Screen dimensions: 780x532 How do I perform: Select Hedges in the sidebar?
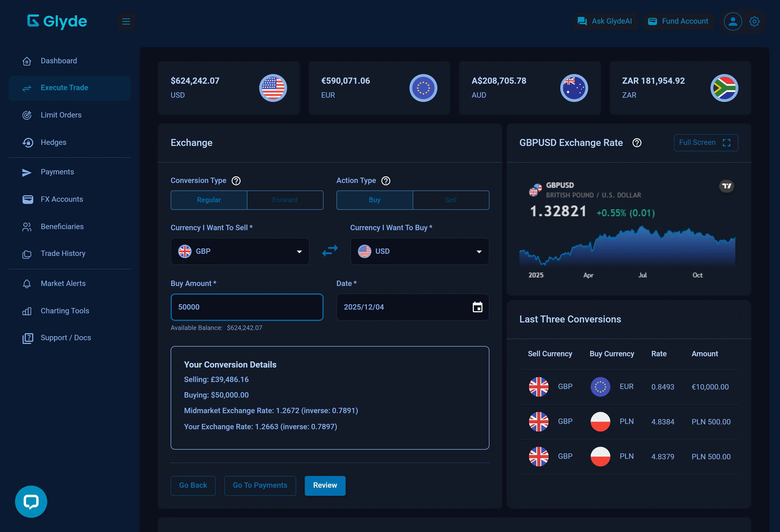tap(54, 142)
